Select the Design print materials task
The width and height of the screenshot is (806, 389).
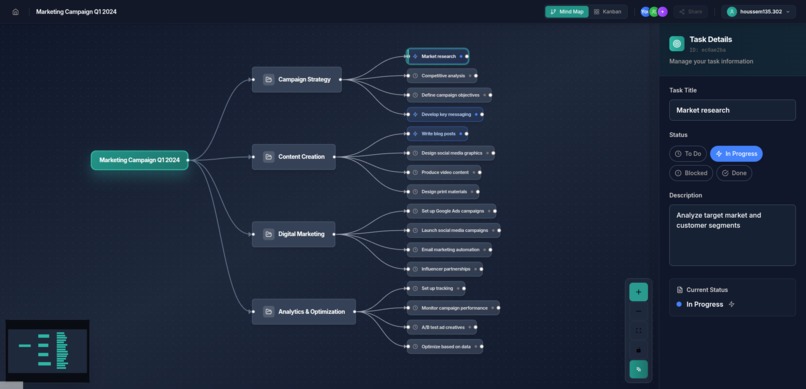pyautogui.click(x=443, y=192)
